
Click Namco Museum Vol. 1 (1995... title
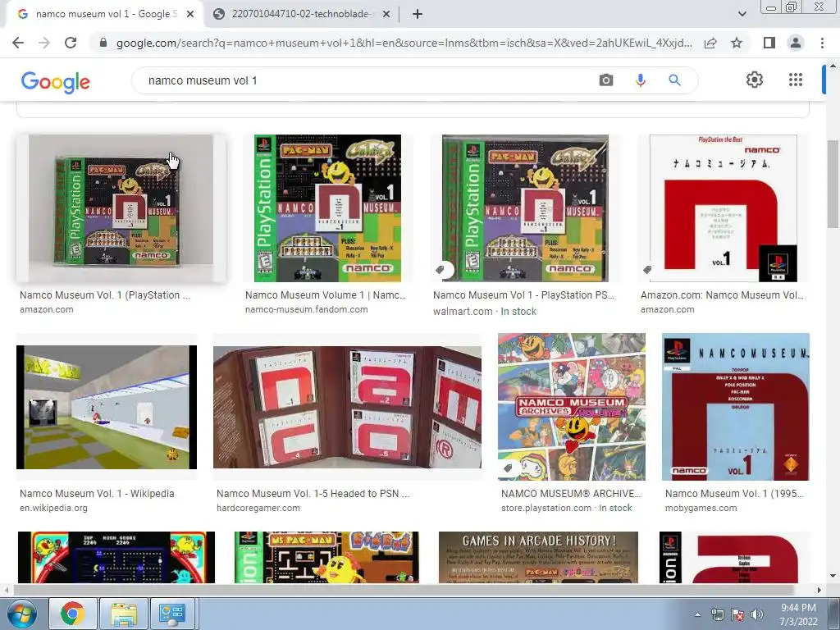click(x=734, y=493)
